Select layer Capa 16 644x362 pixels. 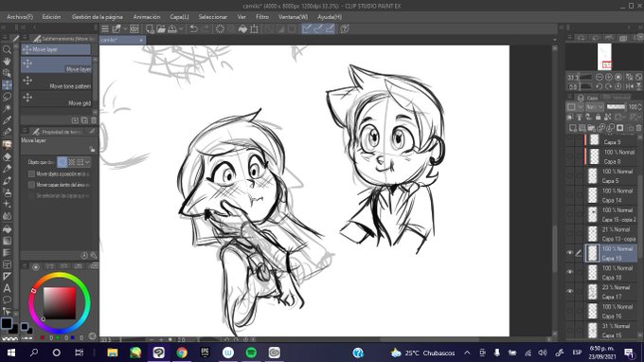coord(611,312)
